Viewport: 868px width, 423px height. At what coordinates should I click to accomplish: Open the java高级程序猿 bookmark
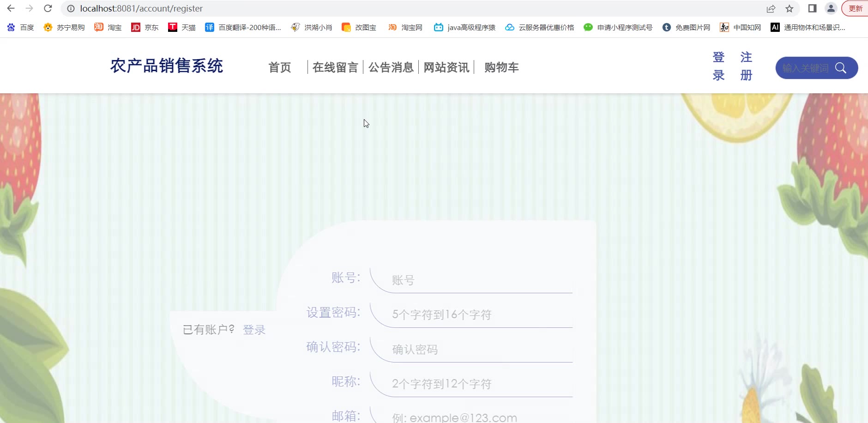[x=465, y=27]
